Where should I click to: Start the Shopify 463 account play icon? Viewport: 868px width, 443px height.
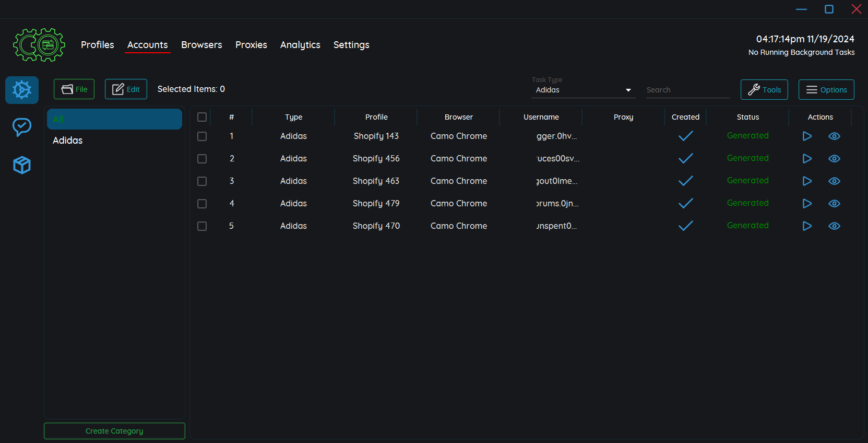(807, 181)
